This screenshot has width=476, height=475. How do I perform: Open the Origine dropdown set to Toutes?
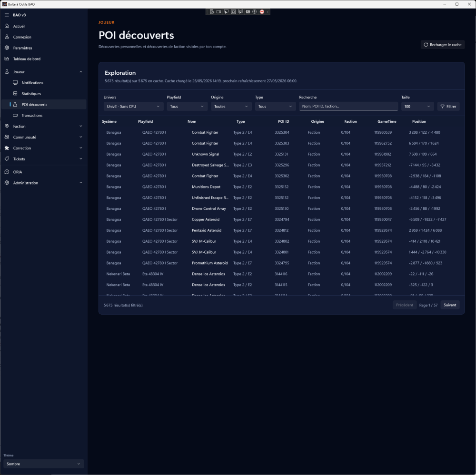click(x=231, y=107)
